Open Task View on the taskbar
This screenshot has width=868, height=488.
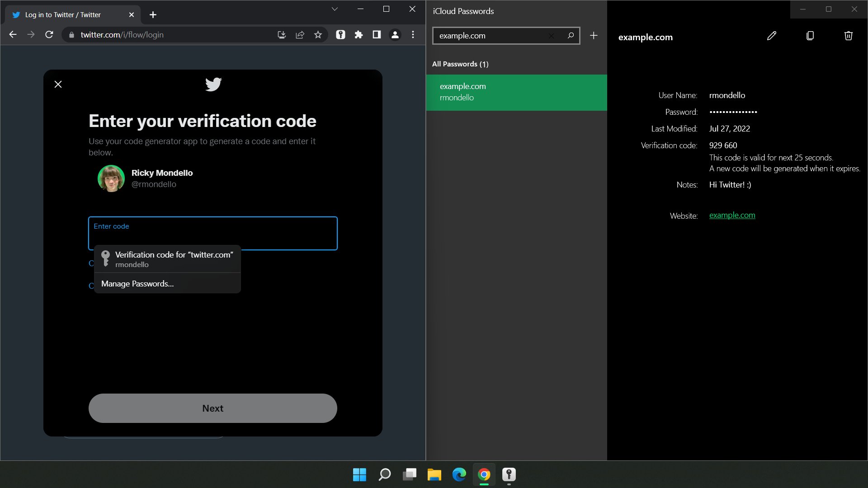(x=410, y=474)
